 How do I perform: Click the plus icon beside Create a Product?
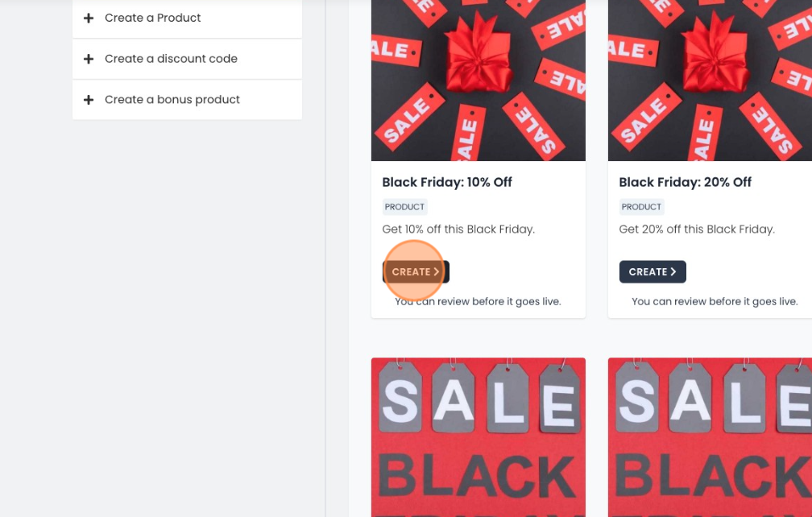coord(89,18)
